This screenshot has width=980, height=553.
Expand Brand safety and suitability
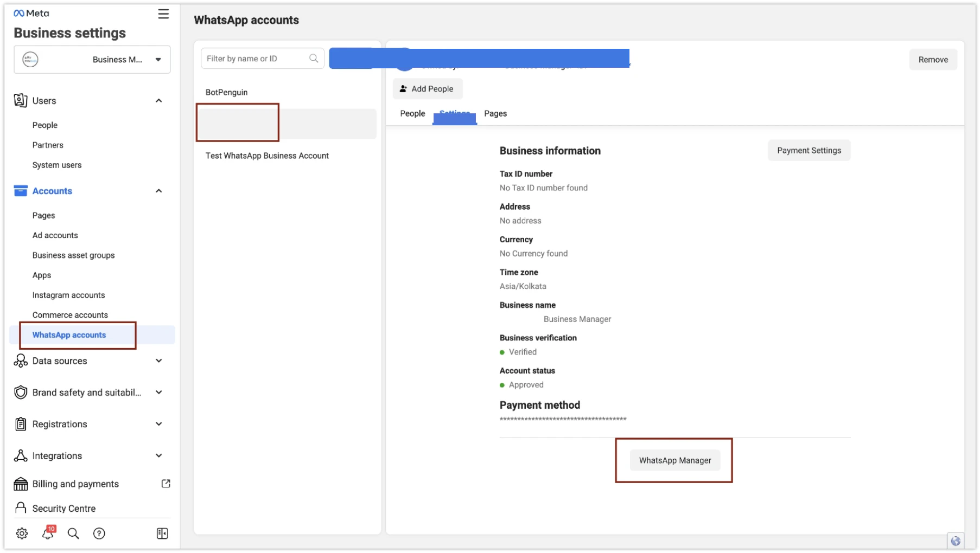pos(159,393)
